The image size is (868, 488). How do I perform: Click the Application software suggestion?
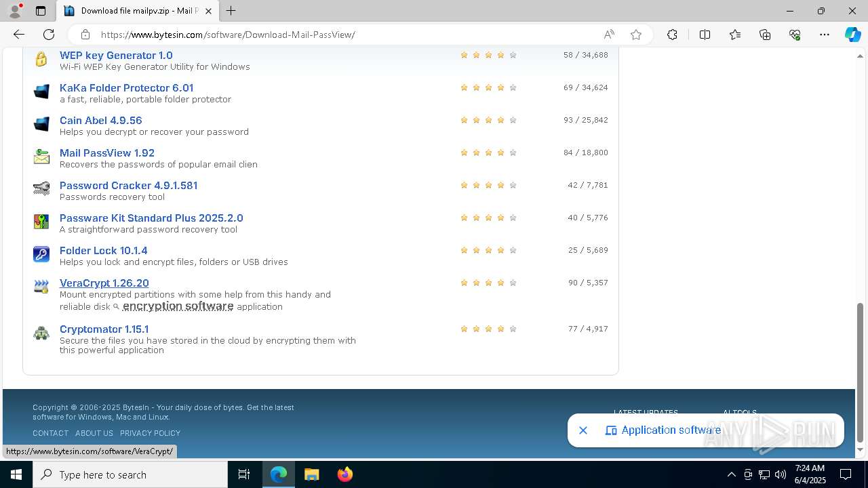click(663, 430)
